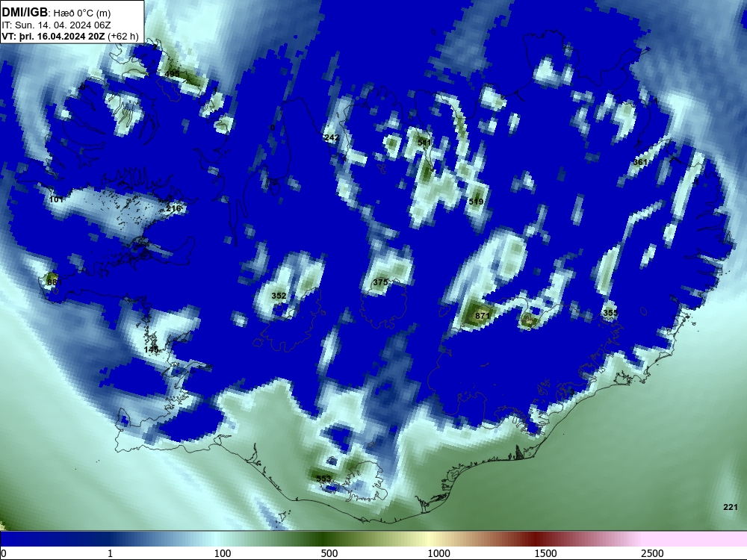747x560 pixels.
Task: Click the 101 value label on the map
Action: (56, 199)
